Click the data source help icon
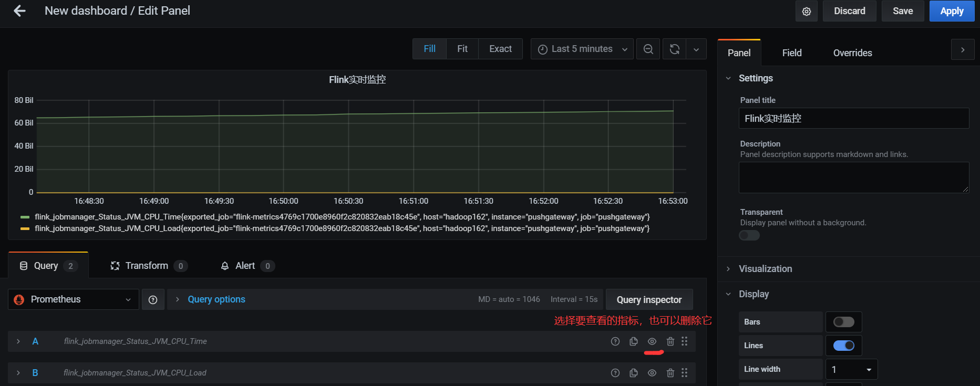 pyautogui.click(x=153, y=299)
